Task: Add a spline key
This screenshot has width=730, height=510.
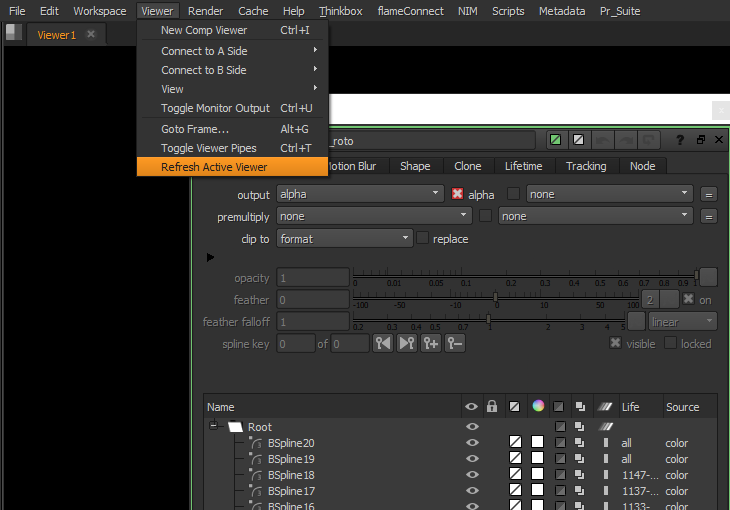Action: tap(431, 343)
